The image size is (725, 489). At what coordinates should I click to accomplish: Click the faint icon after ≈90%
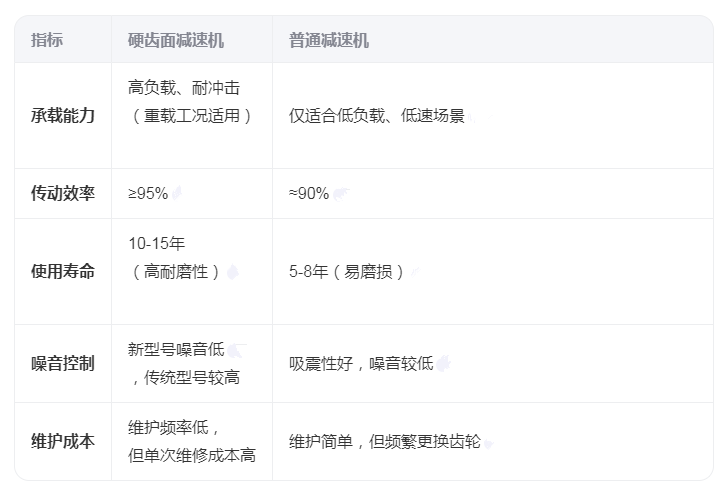pos(341,194)
